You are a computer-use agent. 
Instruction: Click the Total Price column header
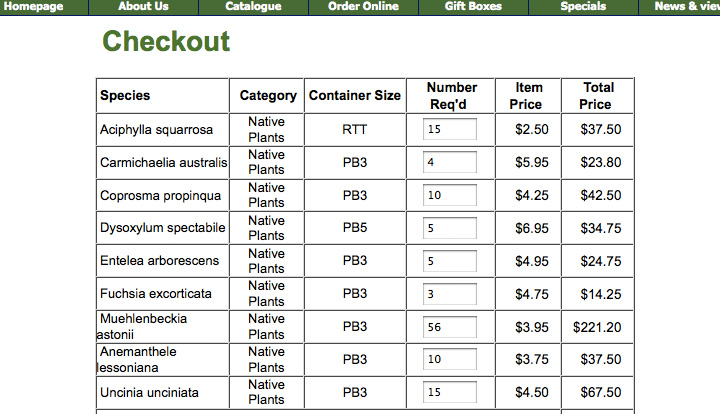coord(597,95)
